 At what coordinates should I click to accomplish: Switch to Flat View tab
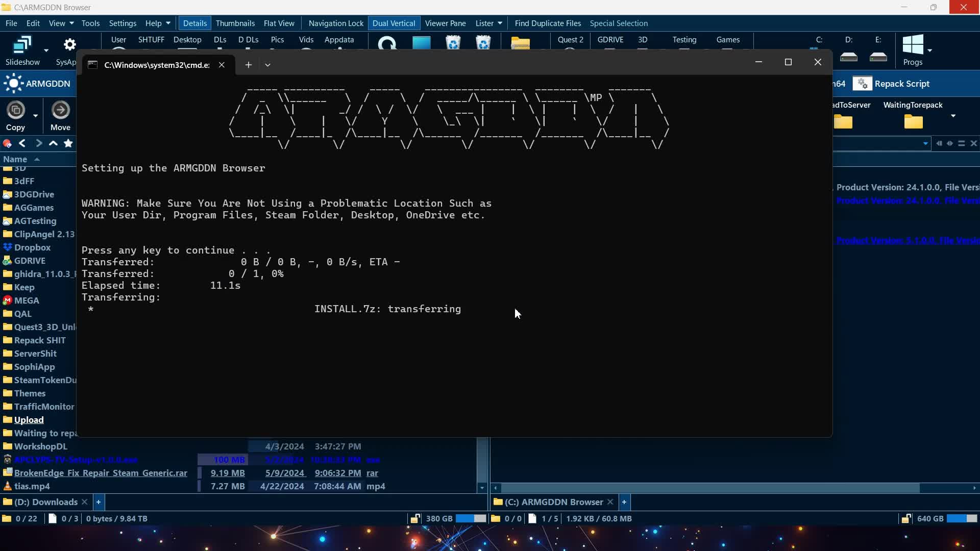279,23
